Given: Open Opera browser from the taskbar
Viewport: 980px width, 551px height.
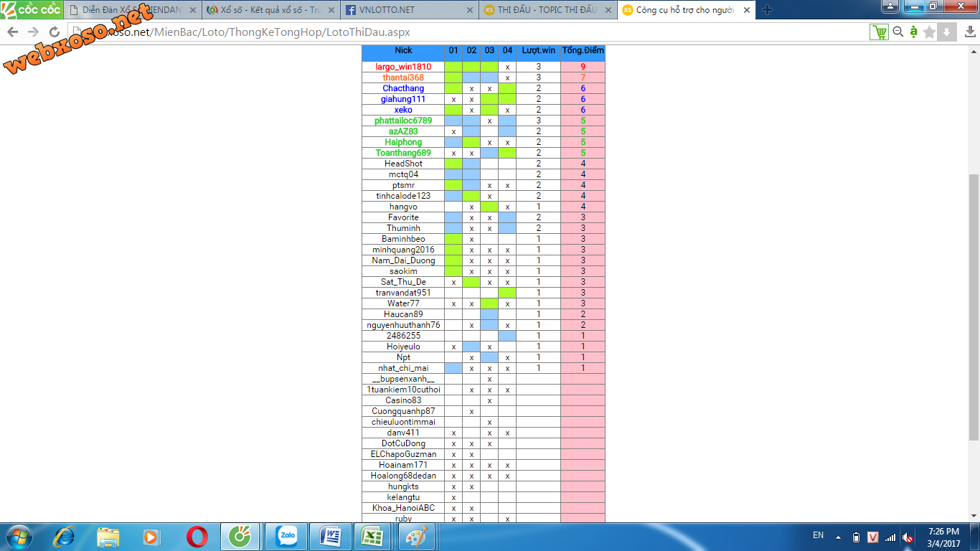Looking at the screenshot, I should [197, 536].
